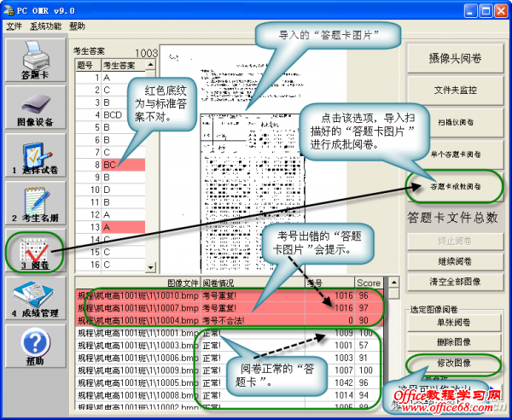Select answer row 4 with answer BCD
The height and width of the screenshot is (420, 512).
pyautogui.click(x=110, y=115)
